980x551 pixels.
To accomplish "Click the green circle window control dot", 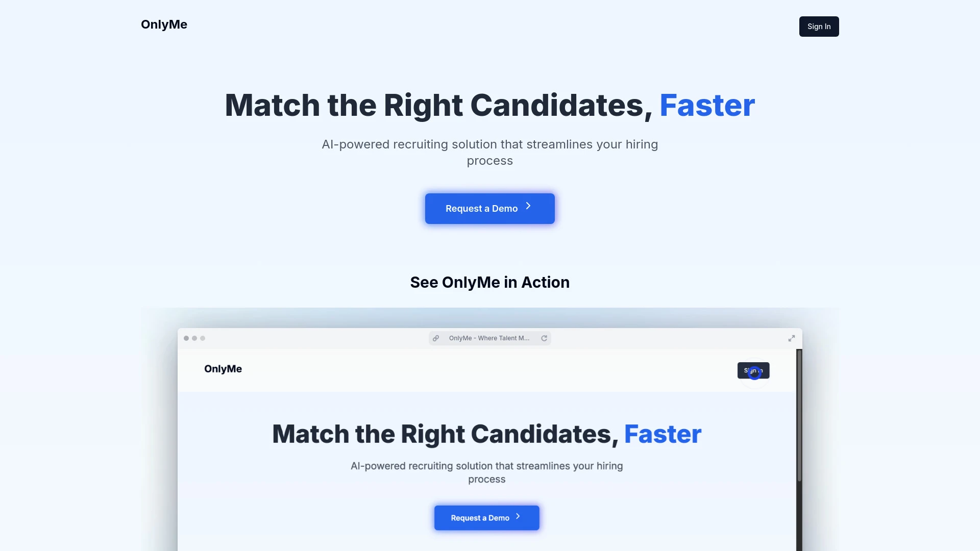I will pos(202,338).
